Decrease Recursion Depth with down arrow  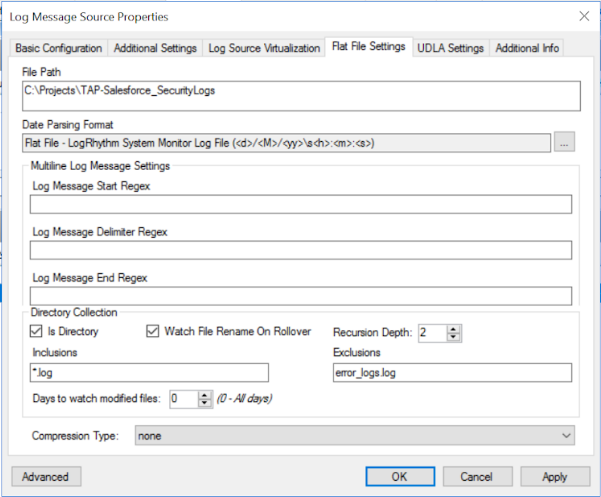[x=454, y=337]
